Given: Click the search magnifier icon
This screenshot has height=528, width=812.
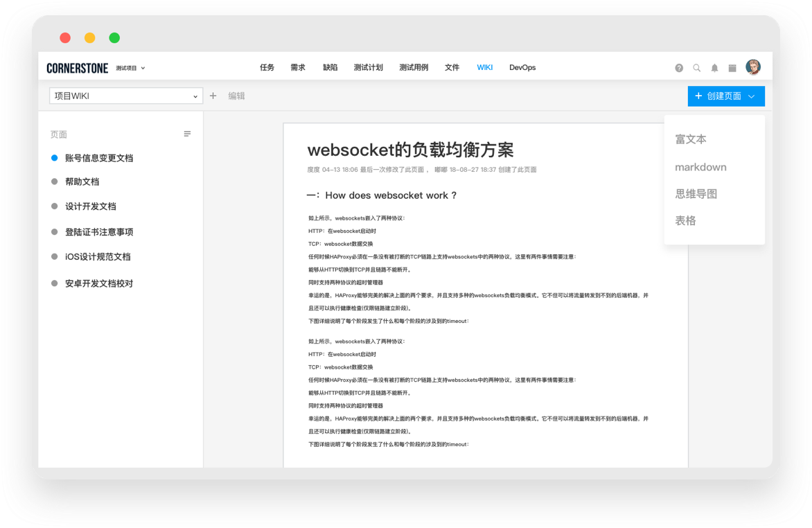Looking at the screenshot, I should coord(697,68).
